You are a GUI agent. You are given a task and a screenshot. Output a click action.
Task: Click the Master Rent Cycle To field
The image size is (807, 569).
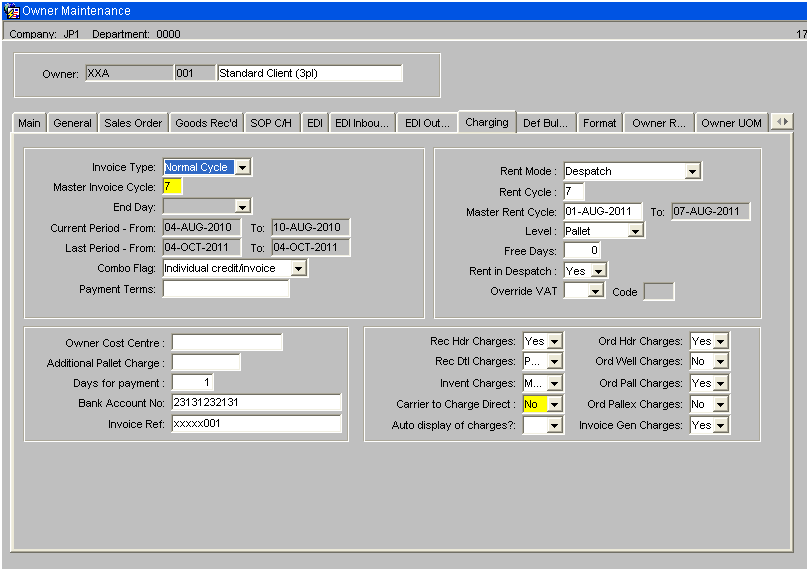(x=711, y=211)
